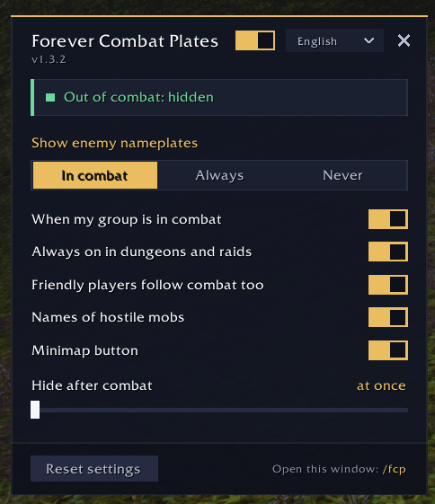Click the Reset settings button
This screenshot has height=504, width=435.
(94, 469)
